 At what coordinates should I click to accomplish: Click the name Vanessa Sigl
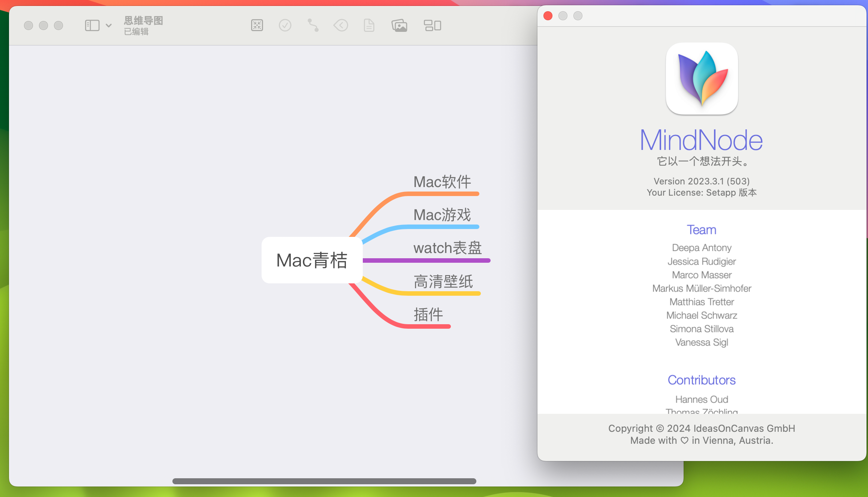pyautogui.click(x=702, y=342)
